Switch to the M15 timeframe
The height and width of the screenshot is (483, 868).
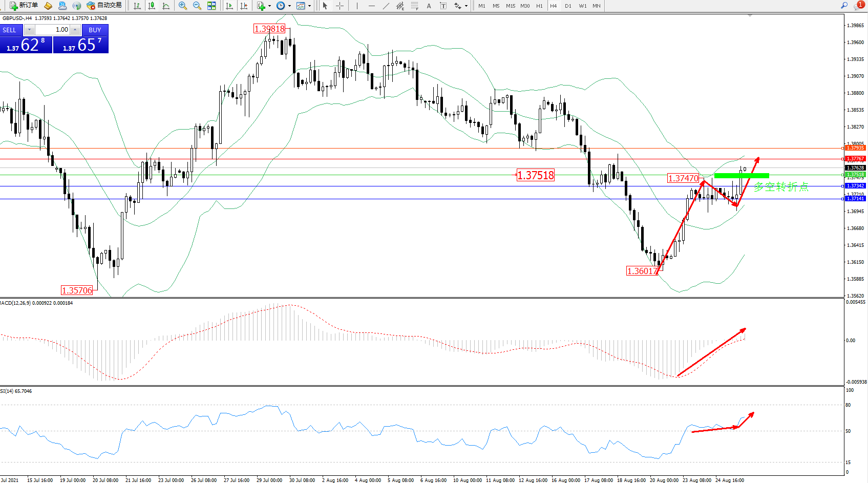[511, 6]
